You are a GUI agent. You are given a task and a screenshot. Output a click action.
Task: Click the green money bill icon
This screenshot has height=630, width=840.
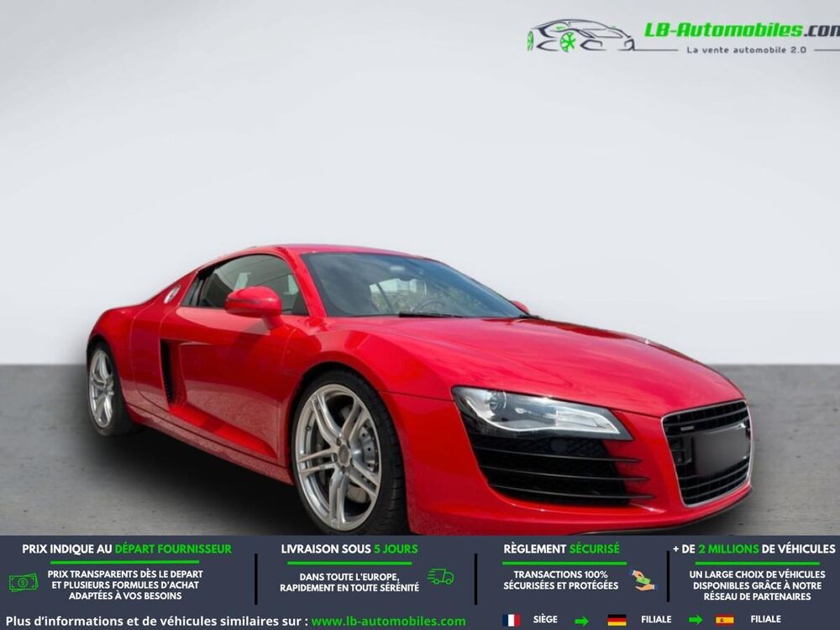click(x=24, y=582)
